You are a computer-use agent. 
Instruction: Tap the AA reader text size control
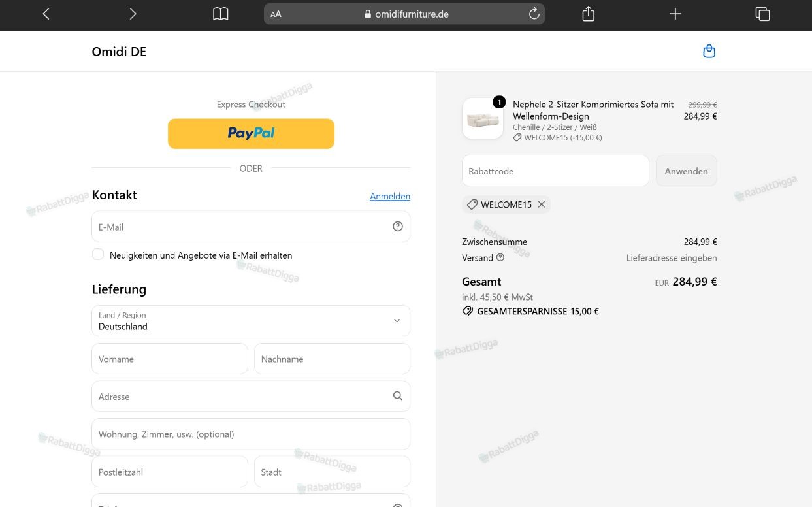click(x=276, y=14)
